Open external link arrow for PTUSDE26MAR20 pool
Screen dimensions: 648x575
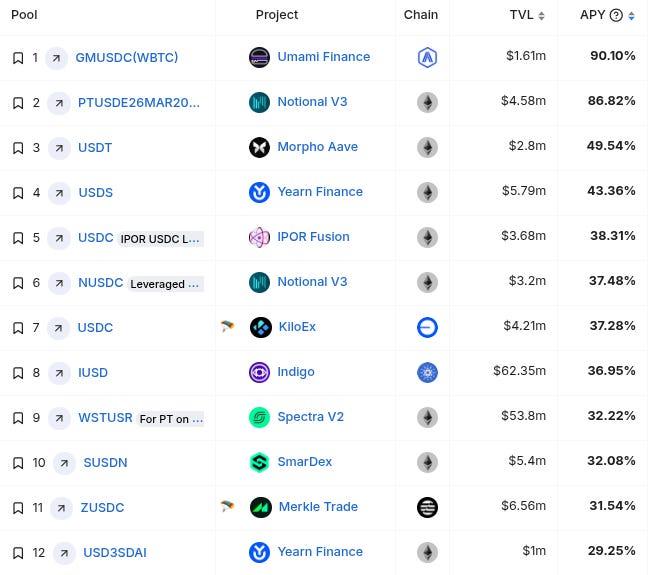click(59, 103)
